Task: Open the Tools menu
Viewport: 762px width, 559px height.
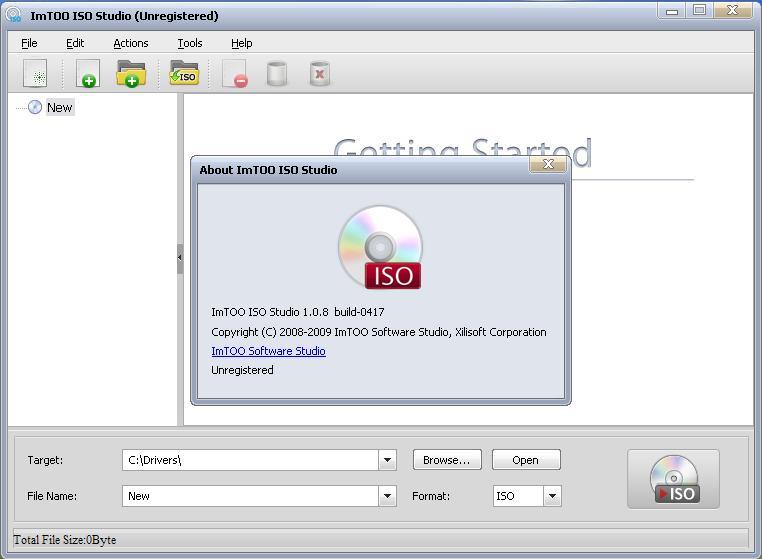Action: click(190, 43)
